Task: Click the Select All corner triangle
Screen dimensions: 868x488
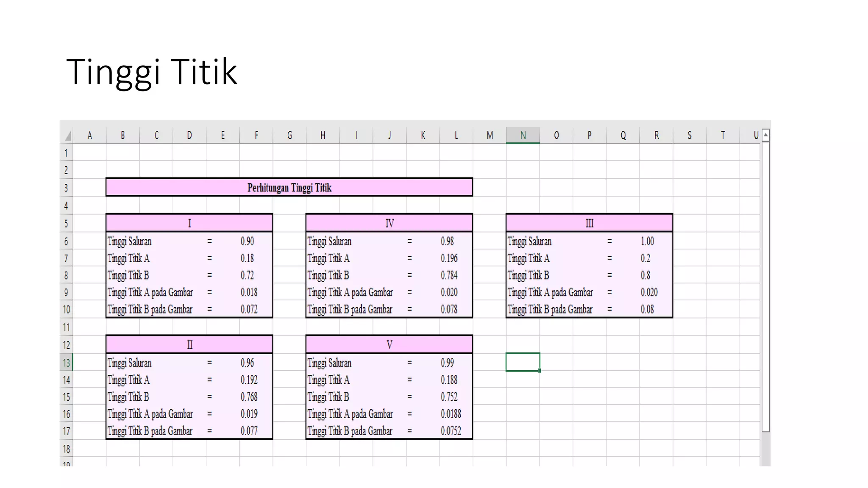Action: (68, 136)
